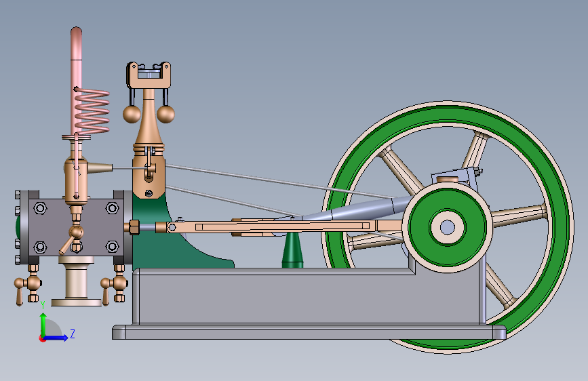Click the green Y axis arrow of the triad
This screenshot has height=381, width=588.
pos(43,324)
